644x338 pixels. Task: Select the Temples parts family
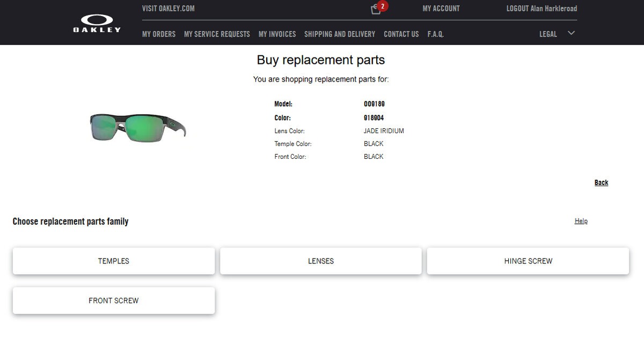114,261
